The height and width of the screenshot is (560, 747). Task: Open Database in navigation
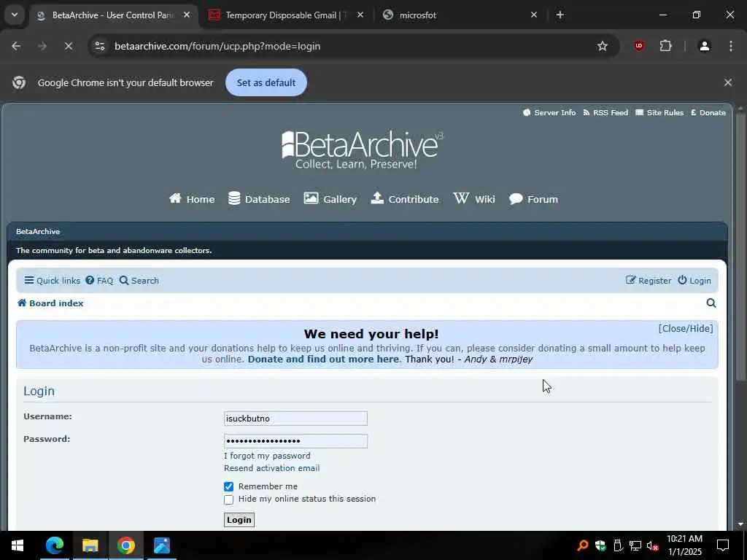pos(259,199)
